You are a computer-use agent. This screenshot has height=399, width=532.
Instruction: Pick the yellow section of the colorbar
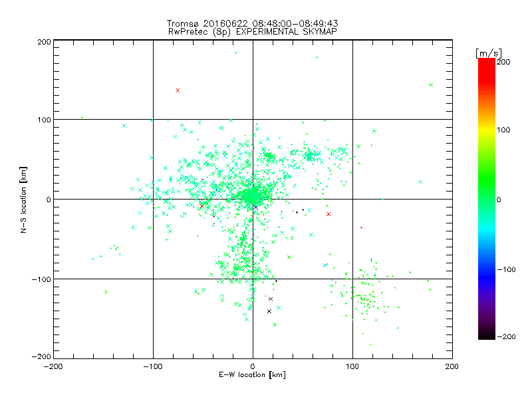[487, 130]
